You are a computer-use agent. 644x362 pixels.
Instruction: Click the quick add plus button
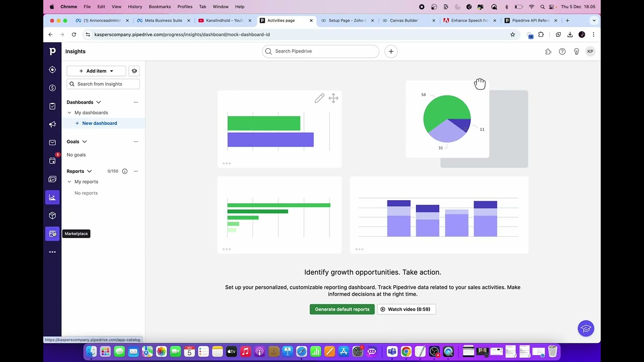coord(391,51)
